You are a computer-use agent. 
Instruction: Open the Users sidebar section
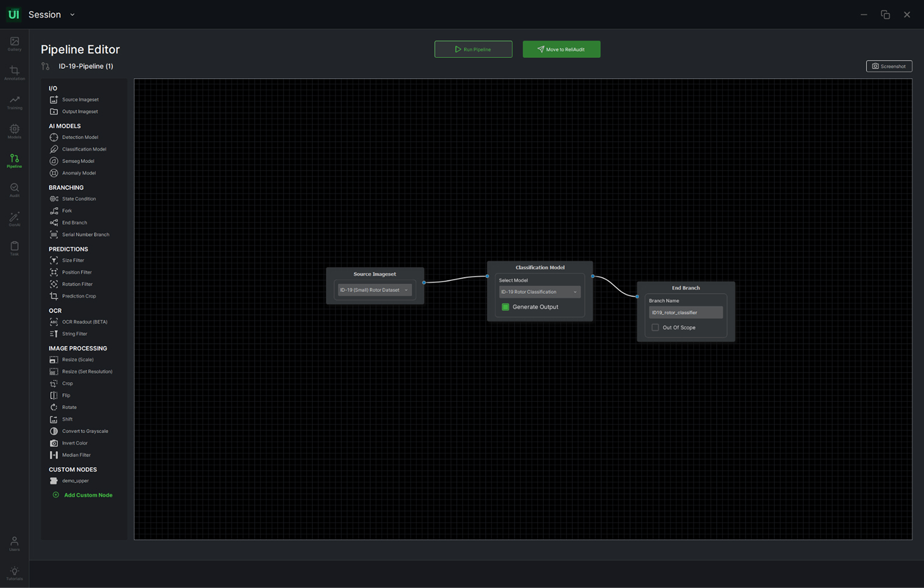click(14, 543)
